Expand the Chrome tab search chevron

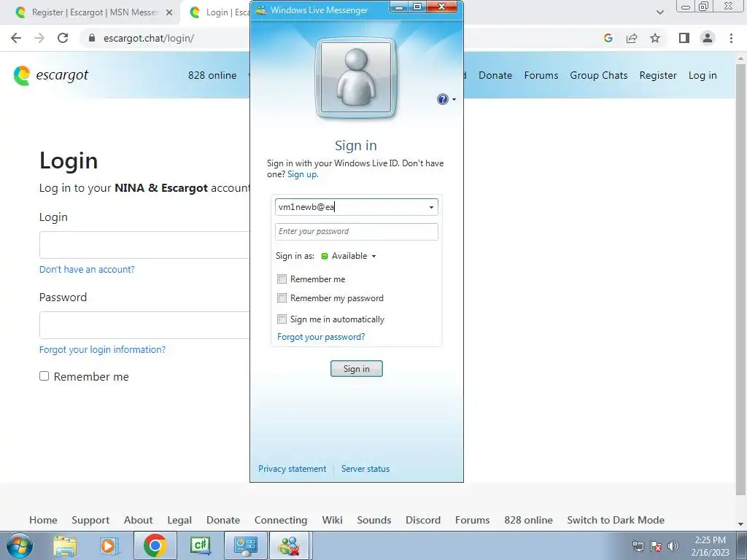(x=659, y=12)
